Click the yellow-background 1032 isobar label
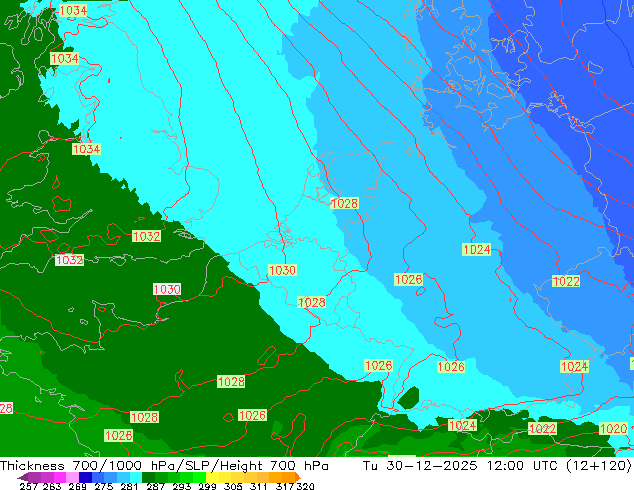 [x=146, y=236]
